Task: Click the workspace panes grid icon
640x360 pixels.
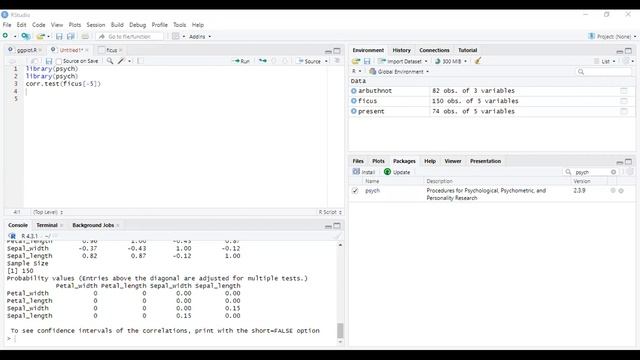Action: click(x=176, y=36)
